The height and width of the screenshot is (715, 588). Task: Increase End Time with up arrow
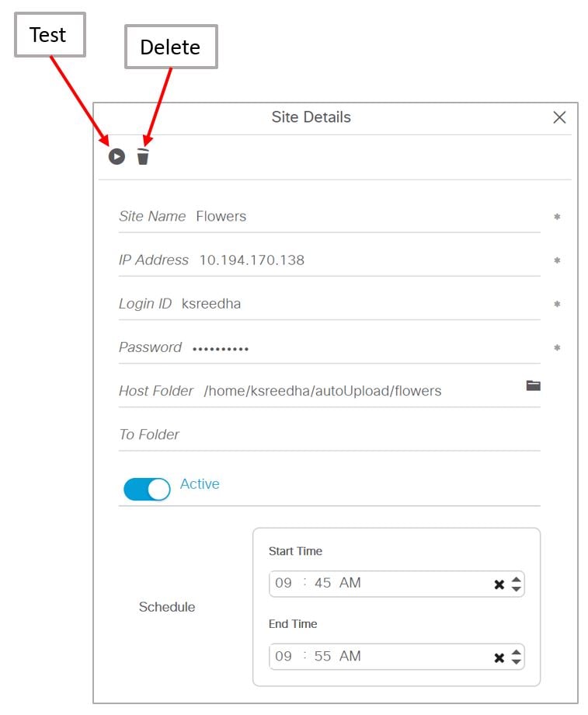coord(517,652)
